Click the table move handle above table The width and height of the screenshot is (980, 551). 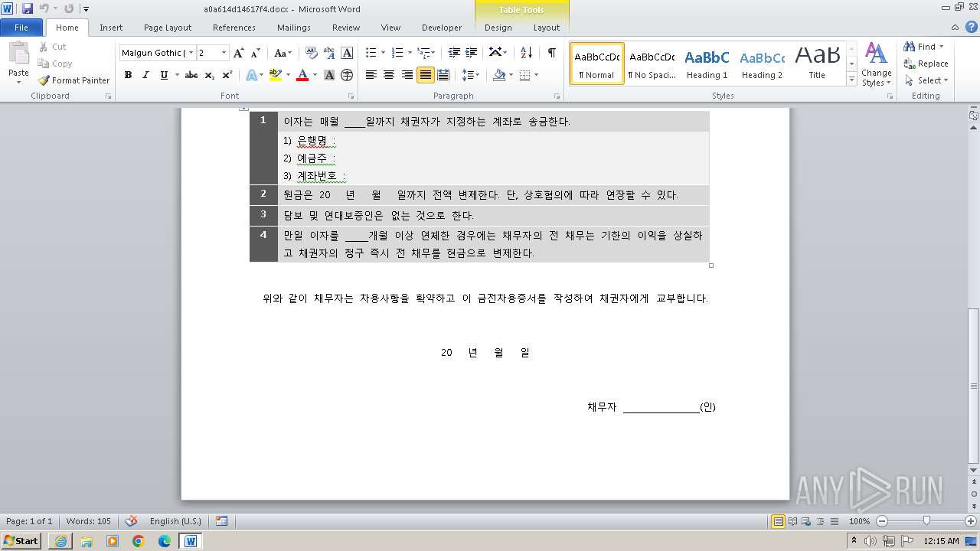point(244,109)
